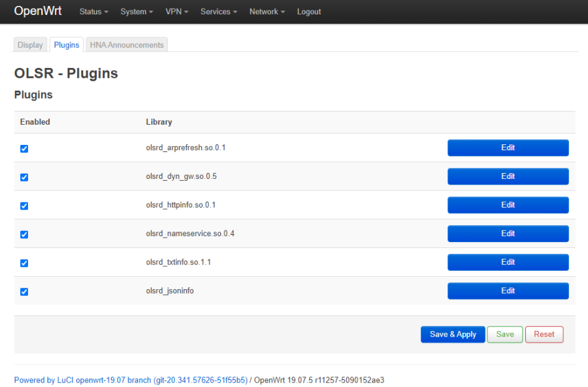
Task: Disable the olsrd_httpinfo.so.0.1 plugin
Action: (x=24, y=206)
